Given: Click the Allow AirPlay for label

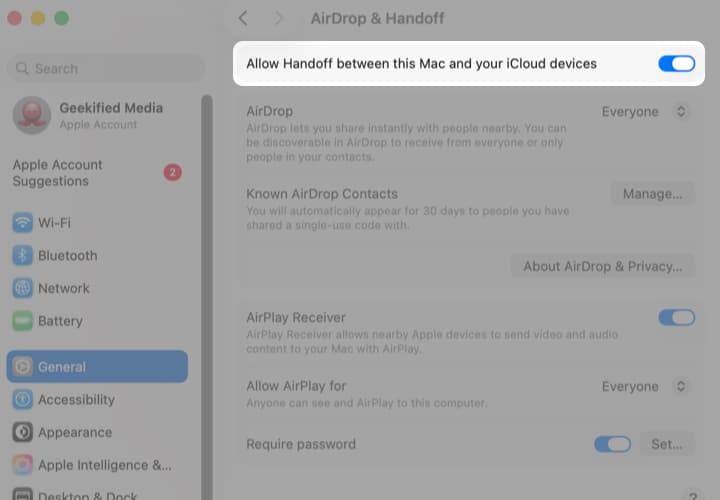Looking at the screenshot, I should coord(296,386).
